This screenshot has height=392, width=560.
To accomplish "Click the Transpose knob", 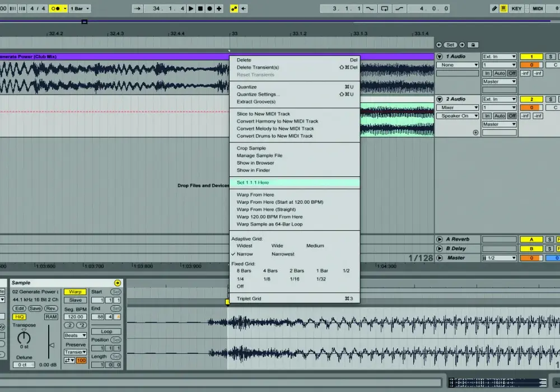I will pos(24,337).
